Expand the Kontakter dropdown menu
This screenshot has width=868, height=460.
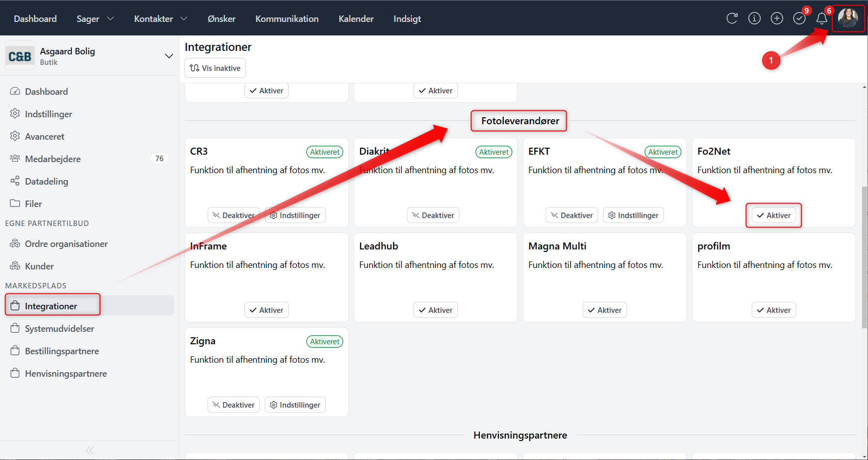pyautogui.click(x=160, y=18)
